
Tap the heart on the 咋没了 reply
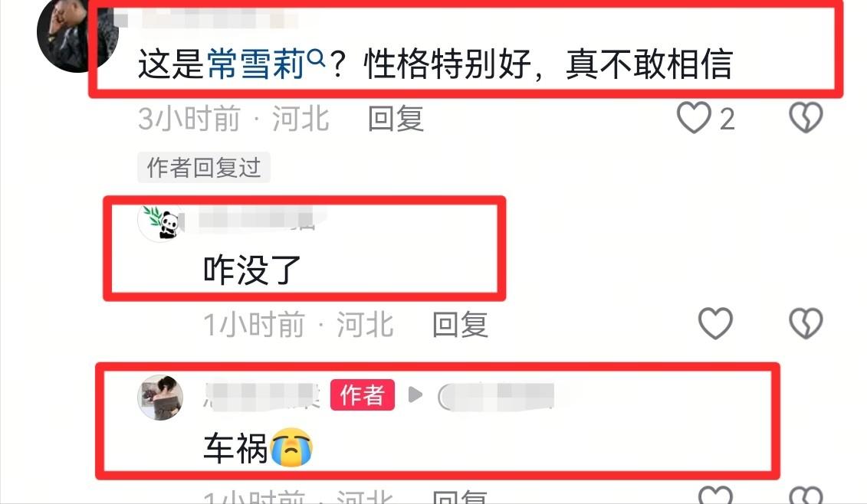point(715,323)
